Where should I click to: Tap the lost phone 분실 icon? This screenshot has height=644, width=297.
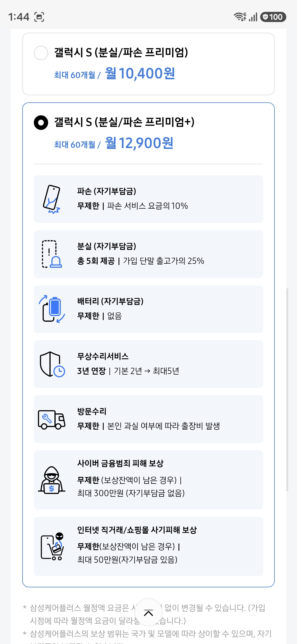pyautogui.click(x=52, y=254)
